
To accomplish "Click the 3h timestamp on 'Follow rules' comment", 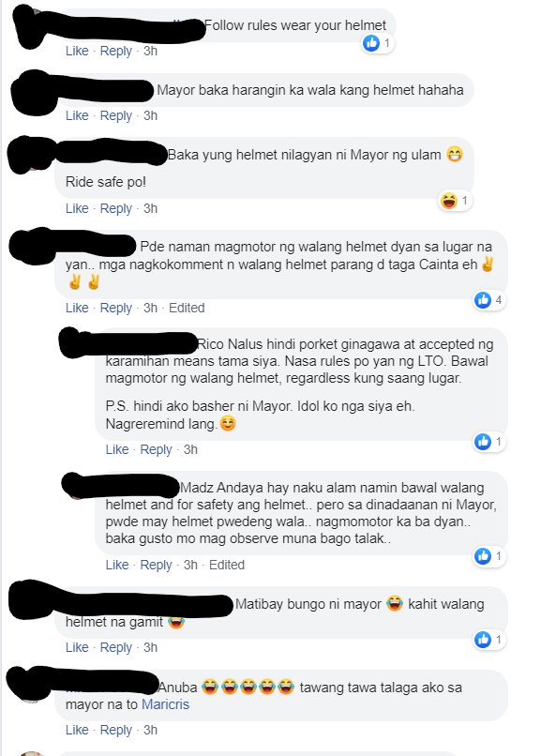I will [150, 51].
